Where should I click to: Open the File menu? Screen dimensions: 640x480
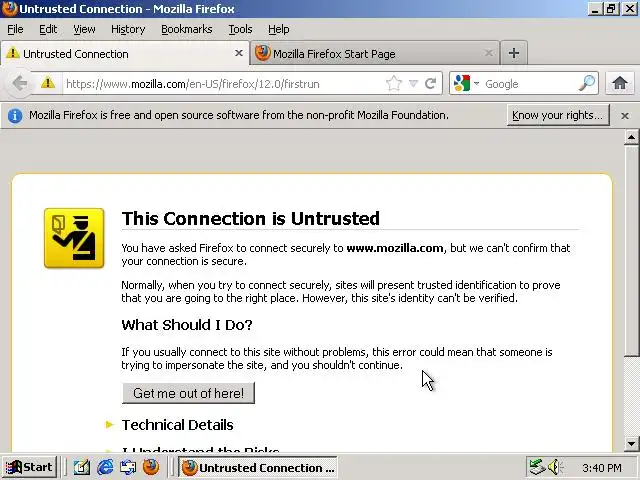15,29
